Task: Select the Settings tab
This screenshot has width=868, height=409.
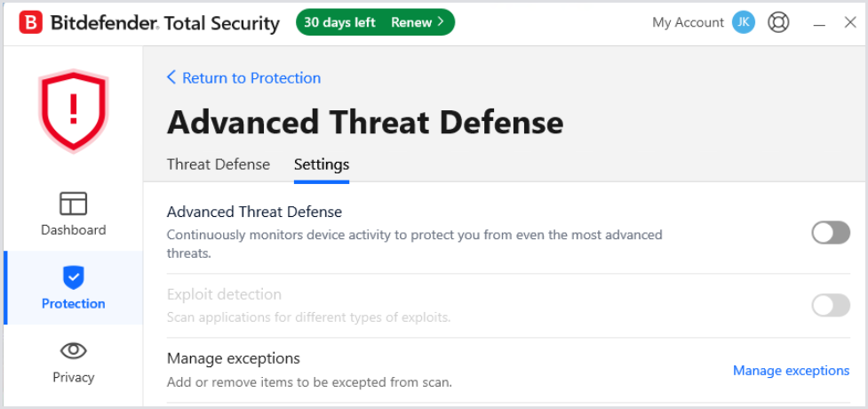Action: (x=322, y=164)
